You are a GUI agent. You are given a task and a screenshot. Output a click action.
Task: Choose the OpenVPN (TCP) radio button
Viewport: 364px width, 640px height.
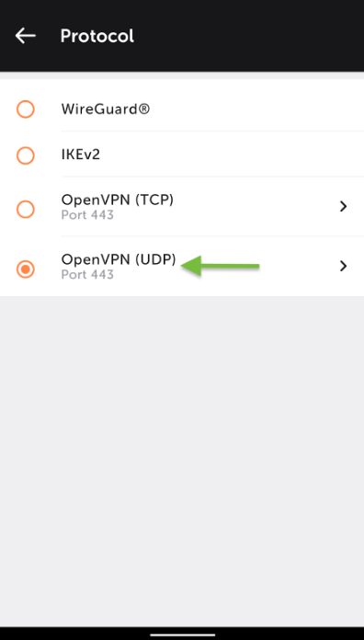coord(26,210)
